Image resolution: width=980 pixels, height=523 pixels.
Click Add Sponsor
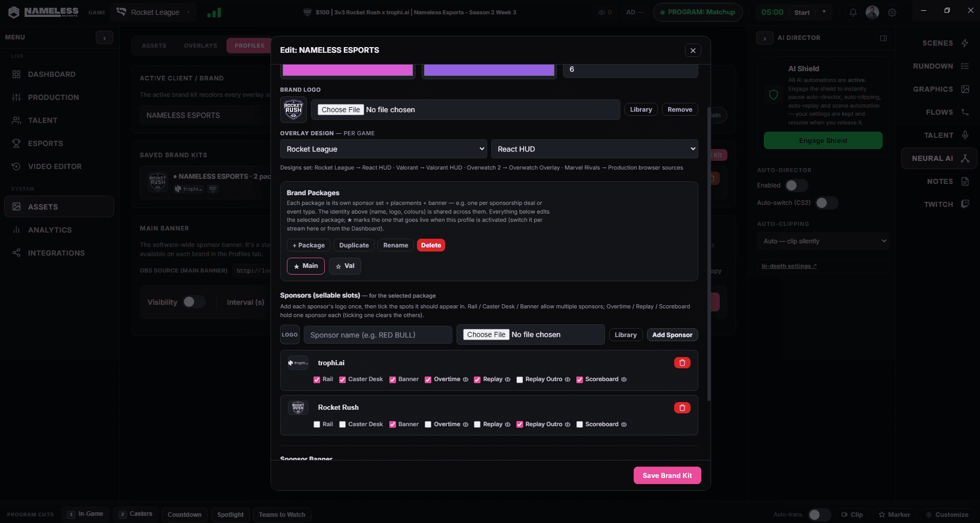[672, 335]
